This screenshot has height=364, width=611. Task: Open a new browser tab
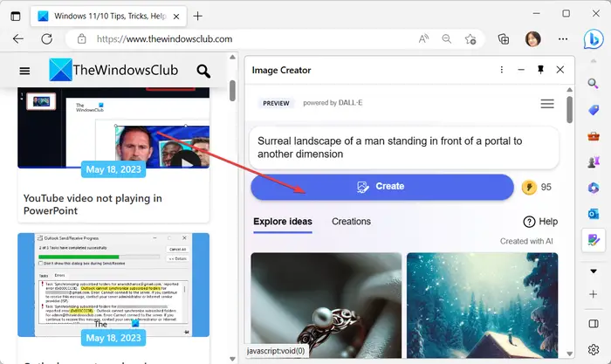[x=197, y=16]
